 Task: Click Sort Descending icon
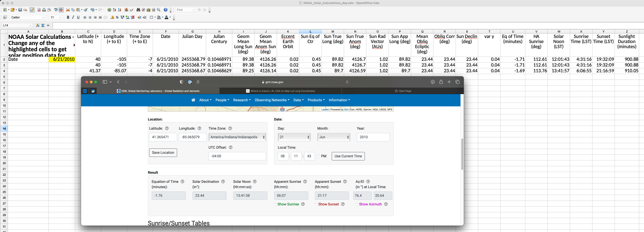pos(120,10)
